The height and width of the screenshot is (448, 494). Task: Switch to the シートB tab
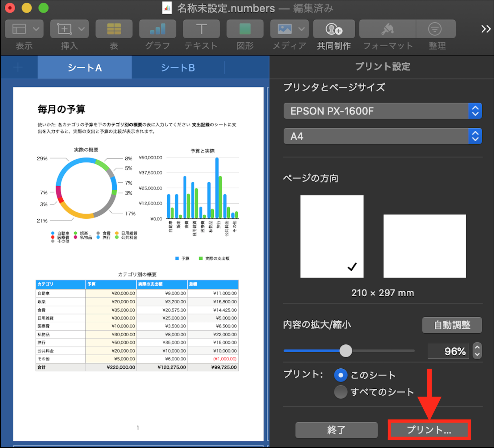(x=178, y=68)
